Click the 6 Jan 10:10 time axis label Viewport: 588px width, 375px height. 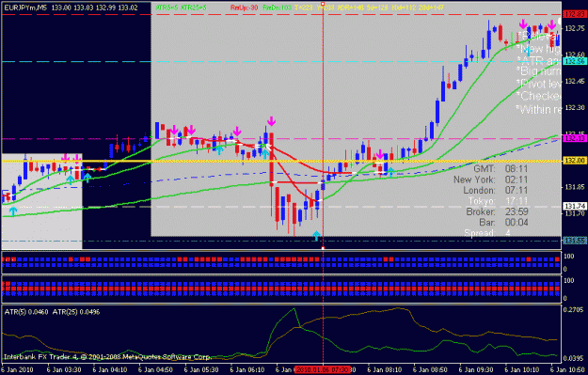pyautogui.click(x=522, y=369)
